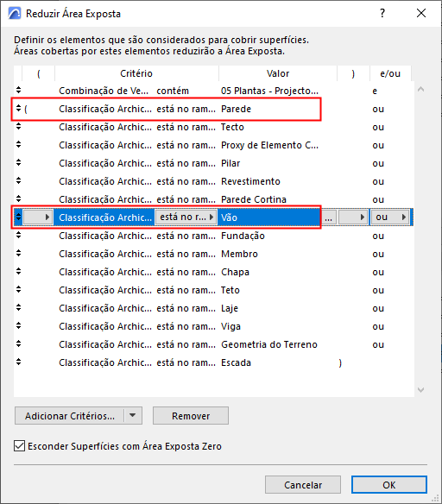The height and width of the screenshot is (504, 442).
Task: Click the Cancelar button
Action: click(303, 484)
